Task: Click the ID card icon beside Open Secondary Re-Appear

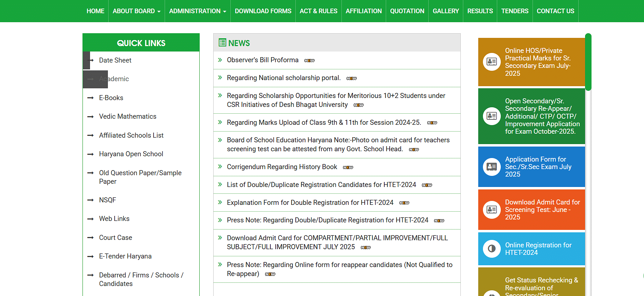Action: point(492,116)
